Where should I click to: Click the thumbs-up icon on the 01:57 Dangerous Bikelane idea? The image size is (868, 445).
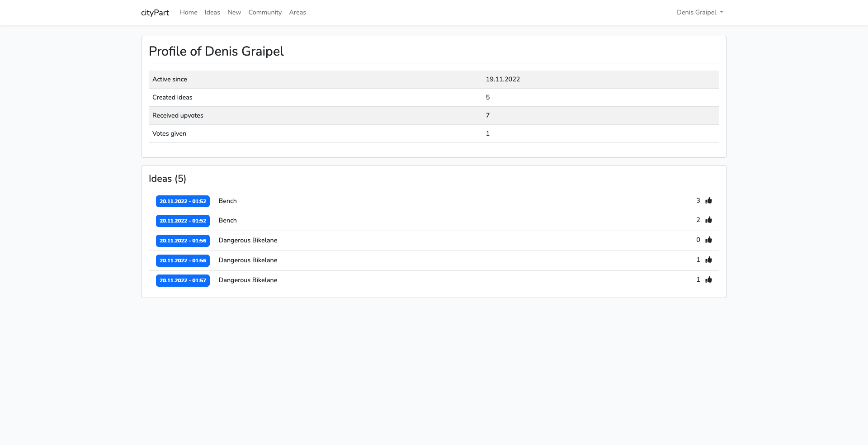click(708, 279)
